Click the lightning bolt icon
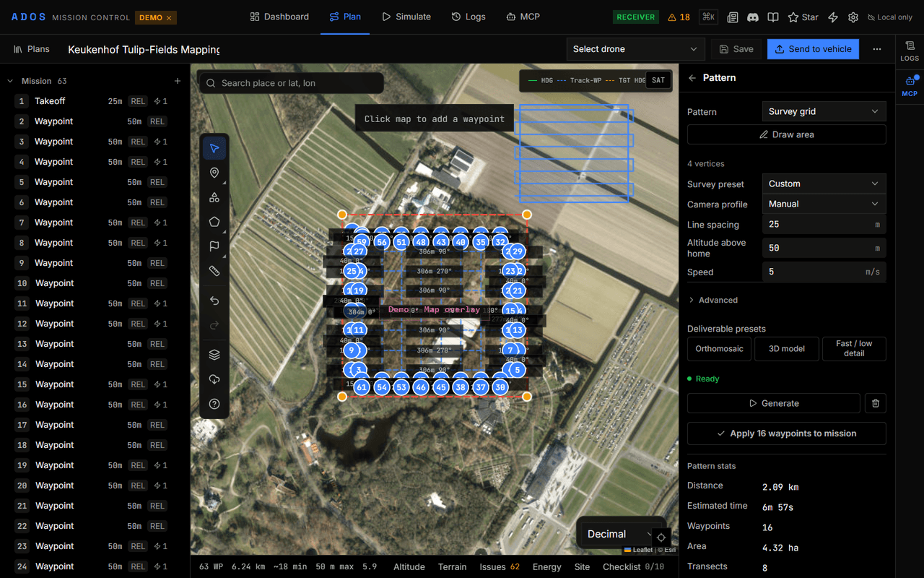924x578 pixels. click(833, 17)
